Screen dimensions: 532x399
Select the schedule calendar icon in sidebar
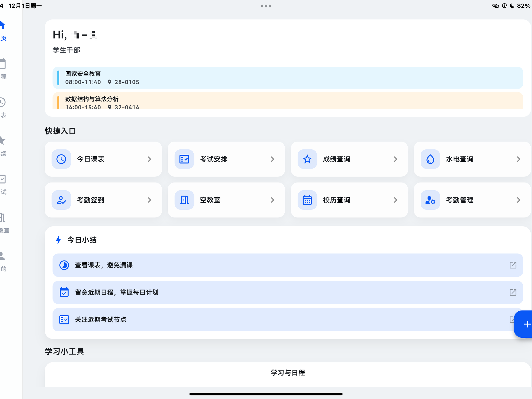(x=3, y=64)
